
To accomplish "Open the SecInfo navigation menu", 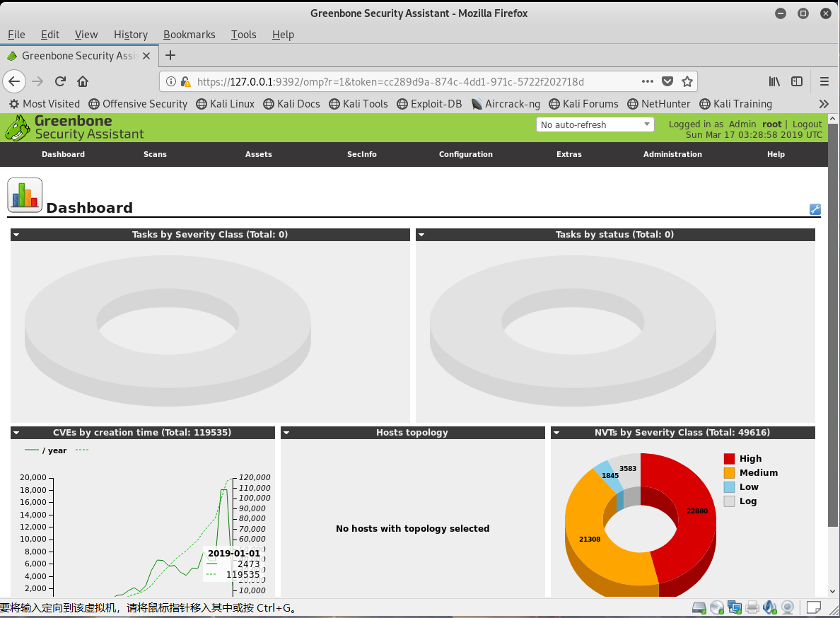I will (x=361, y=154).
